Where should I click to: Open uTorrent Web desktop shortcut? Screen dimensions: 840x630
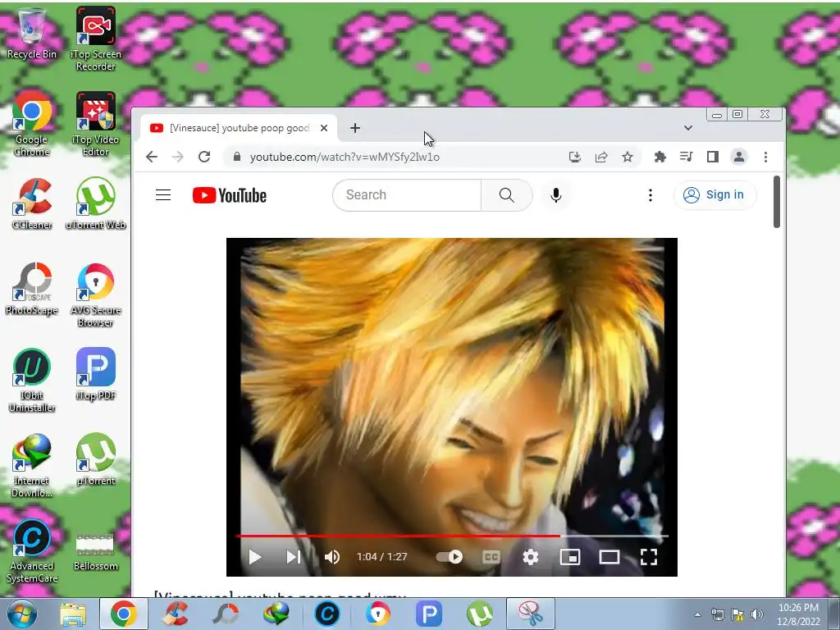coord(95,203)
